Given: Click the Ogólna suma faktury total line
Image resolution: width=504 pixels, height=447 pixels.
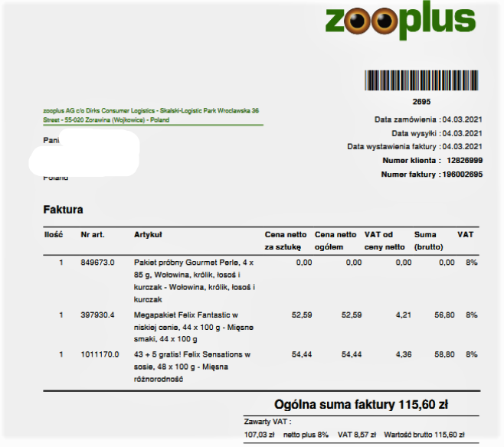Looking at the screenshot, I should coord(361,404).
